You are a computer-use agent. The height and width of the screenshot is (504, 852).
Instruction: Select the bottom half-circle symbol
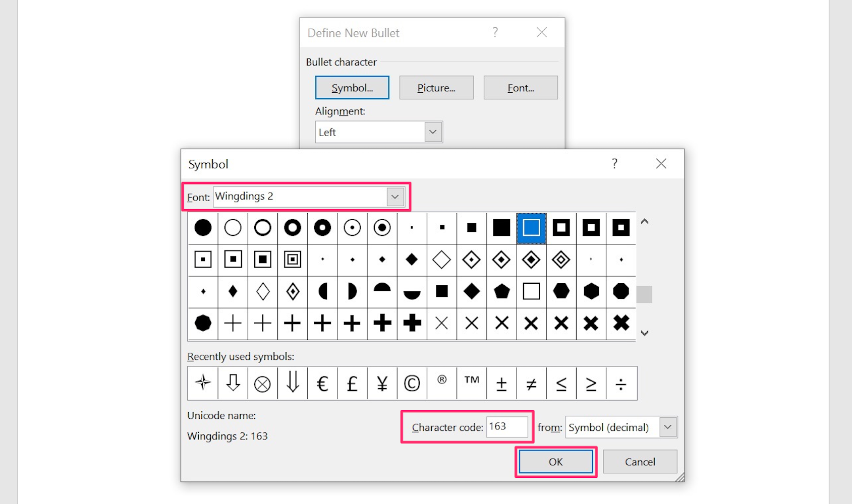412,291
